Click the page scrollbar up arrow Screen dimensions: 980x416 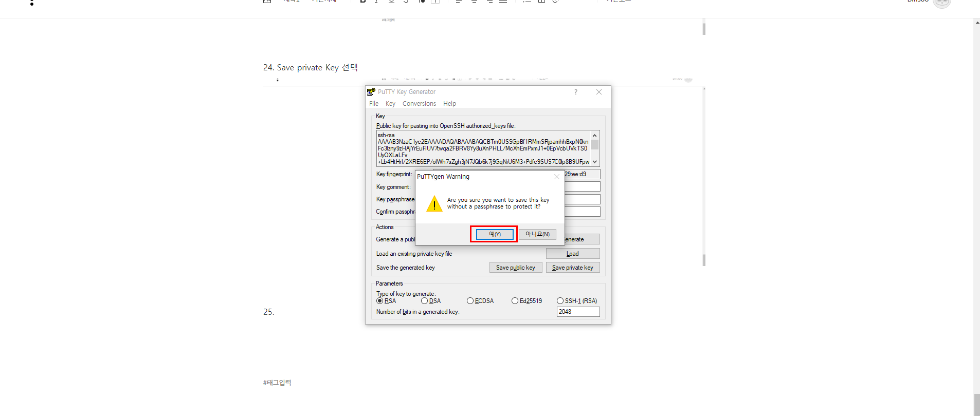(x=976, y=22)
